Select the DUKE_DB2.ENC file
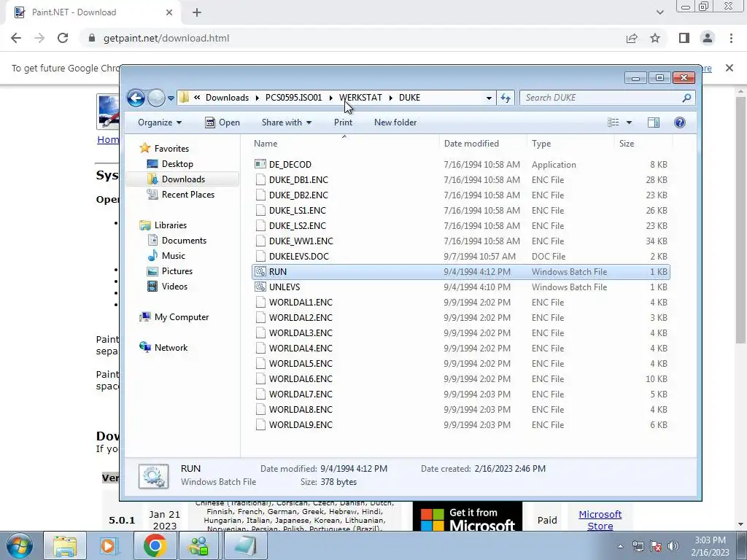Viewport: 747px width, 560px height. click(298, 195)
